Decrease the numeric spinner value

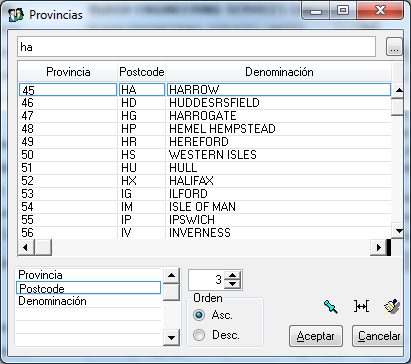pos(232,284)
